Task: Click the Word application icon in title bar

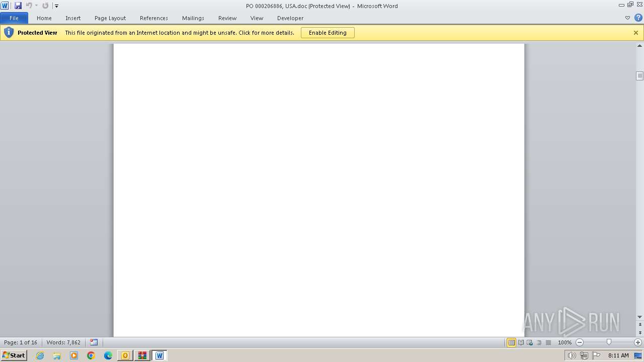Action: (5, 6)
